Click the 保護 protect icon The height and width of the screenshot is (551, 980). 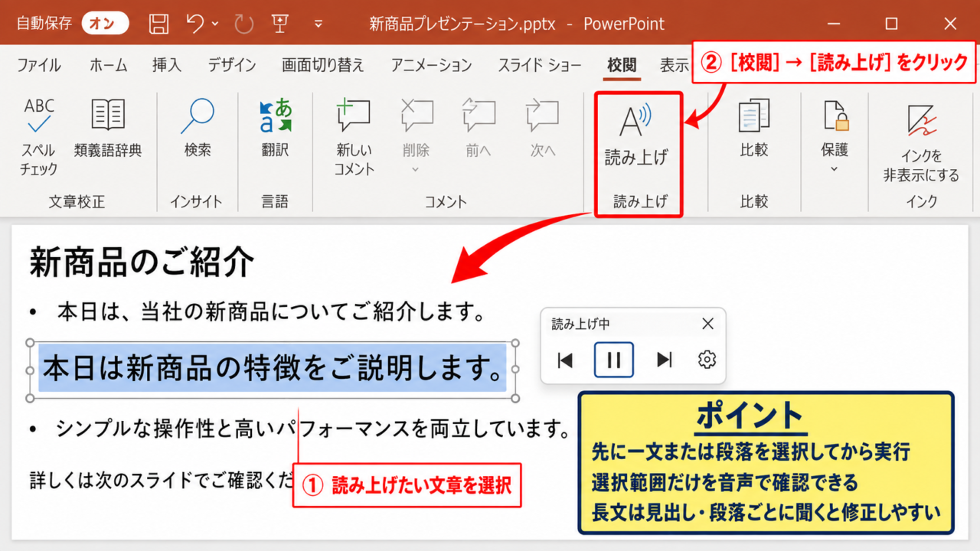click(x=835, y=116)
